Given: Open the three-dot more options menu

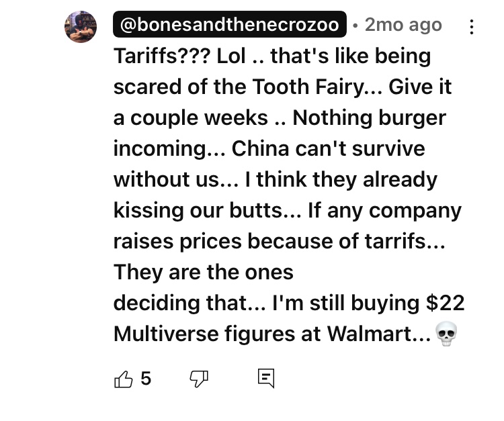Looking at the screenshot, I should pyautogui.click(x=471, y=27).
